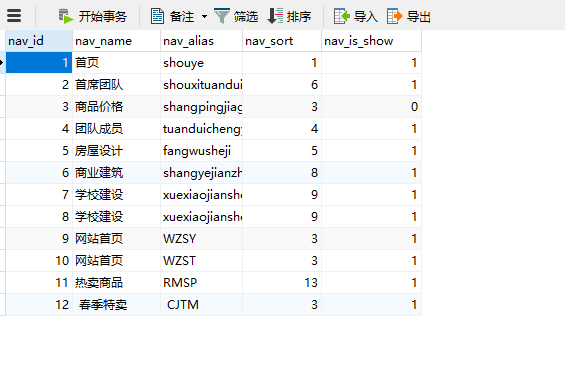This screenshot has width=565, height=388.
Task: Click the nav_sort value 4 cell
Action: click(x=282, y=129)
